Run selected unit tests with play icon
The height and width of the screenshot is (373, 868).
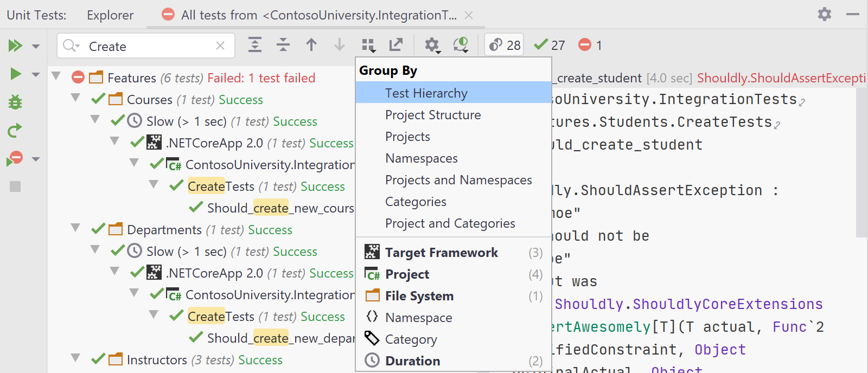coord(15,74)
